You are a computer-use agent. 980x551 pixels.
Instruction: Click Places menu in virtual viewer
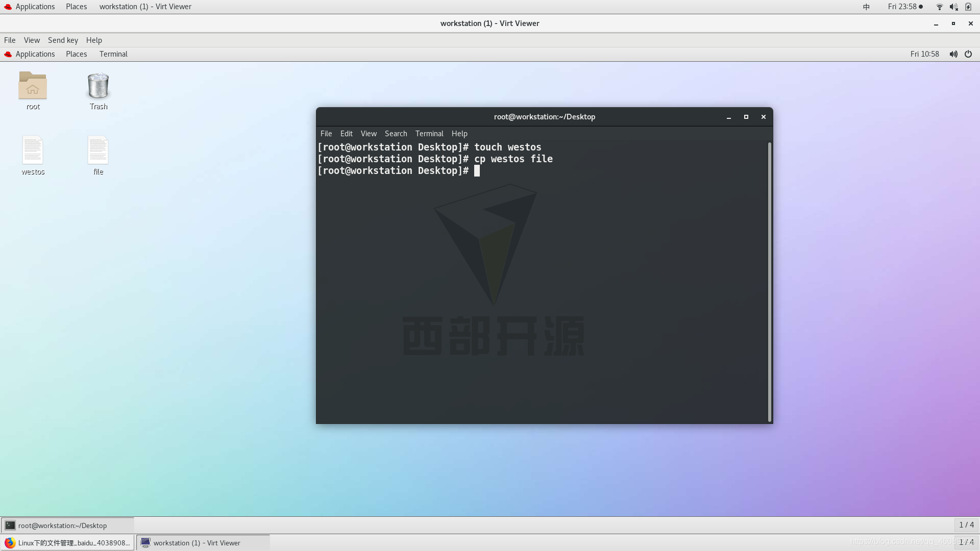[76, 54]
